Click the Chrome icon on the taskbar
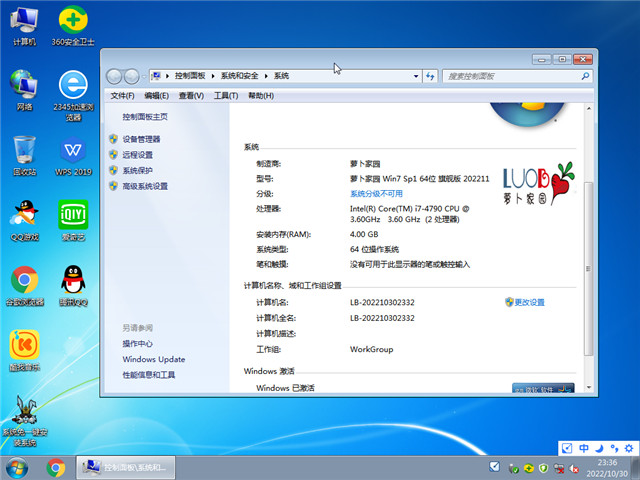Viewport: 640px width, 480px height. click(x=56, y=467)
